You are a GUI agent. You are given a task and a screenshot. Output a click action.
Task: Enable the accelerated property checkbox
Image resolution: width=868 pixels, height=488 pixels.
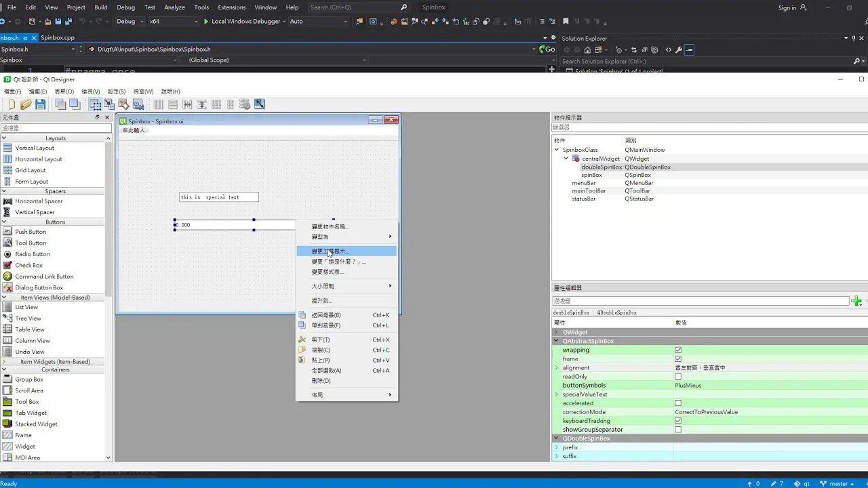click(678, 403)
